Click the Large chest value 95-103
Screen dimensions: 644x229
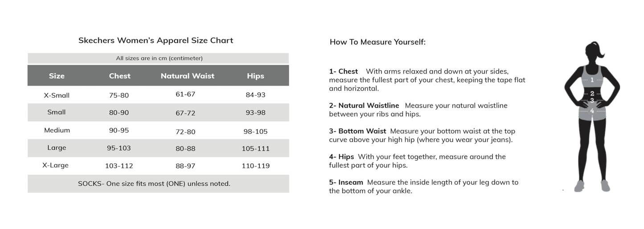[119, 148]
